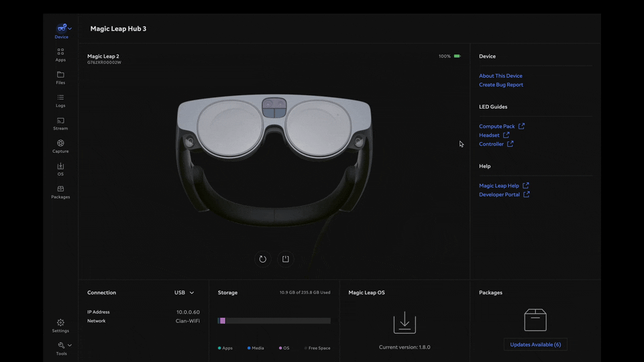Open Headset LED guide link
The height and width of the screenshot is (362, 644).
pyautogui.click(x=489, y=135)
